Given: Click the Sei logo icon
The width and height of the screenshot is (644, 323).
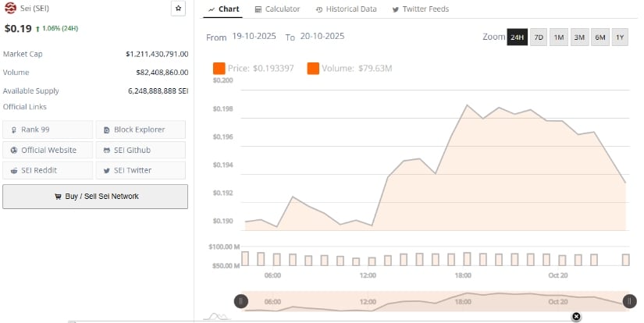Looking at the screenshot, I should 10,9.
